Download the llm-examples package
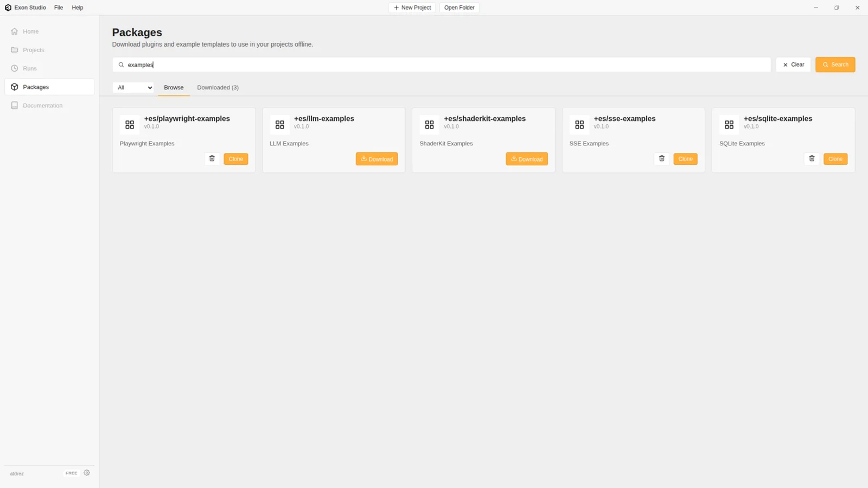 click(x=376, y=159)
